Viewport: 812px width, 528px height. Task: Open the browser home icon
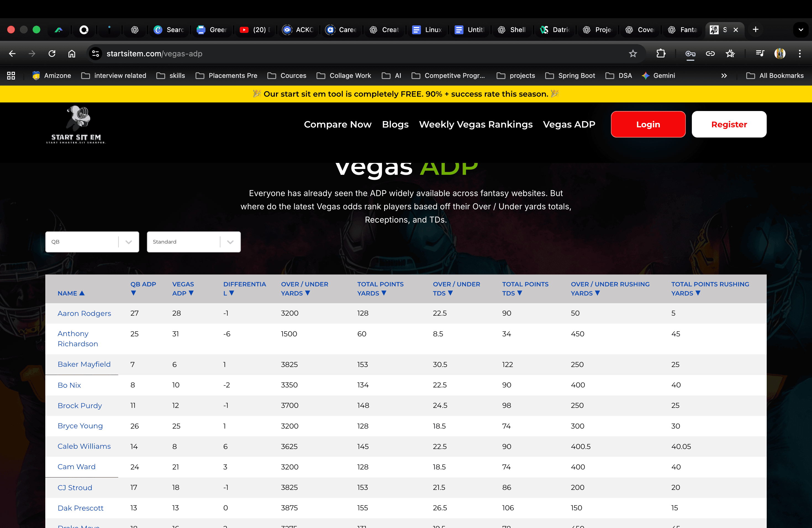72,54
